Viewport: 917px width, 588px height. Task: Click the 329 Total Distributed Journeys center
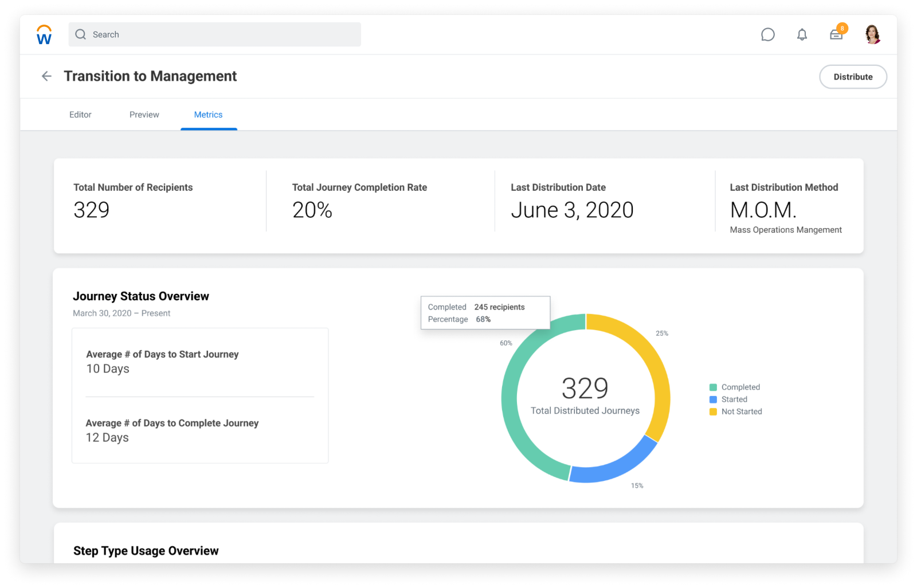585,395
